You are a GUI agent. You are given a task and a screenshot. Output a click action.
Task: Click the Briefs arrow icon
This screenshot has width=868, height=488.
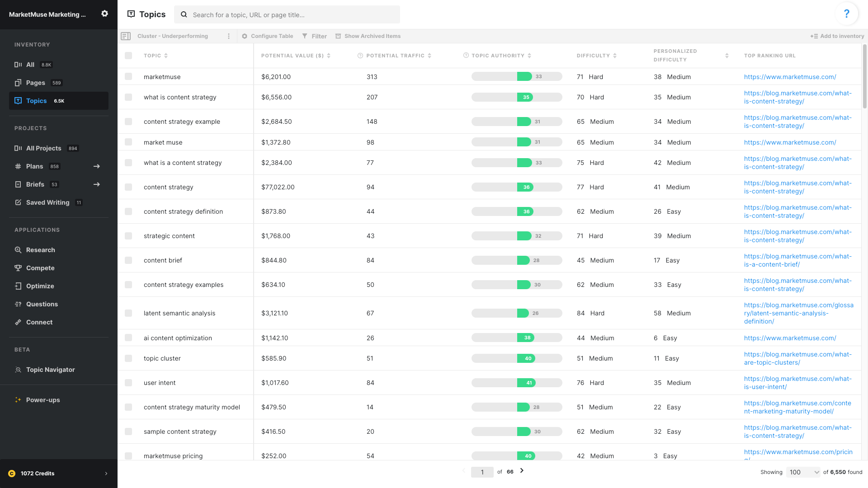pyautogui.click(x=97, y=184)
